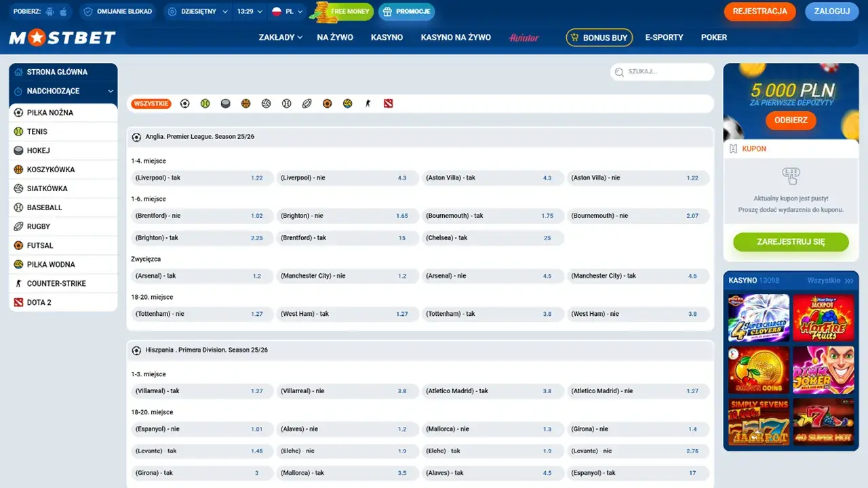Click the Zaloguj button
Viewport: 868px width, 488px height.
click(x=831, y=12)
